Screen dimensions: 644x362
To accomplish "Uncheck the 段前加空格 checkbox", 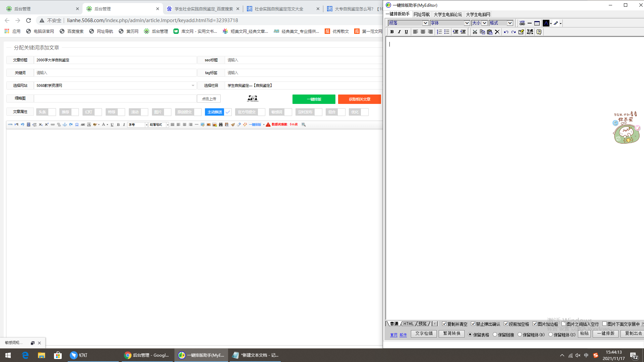I will click(506, 324).
